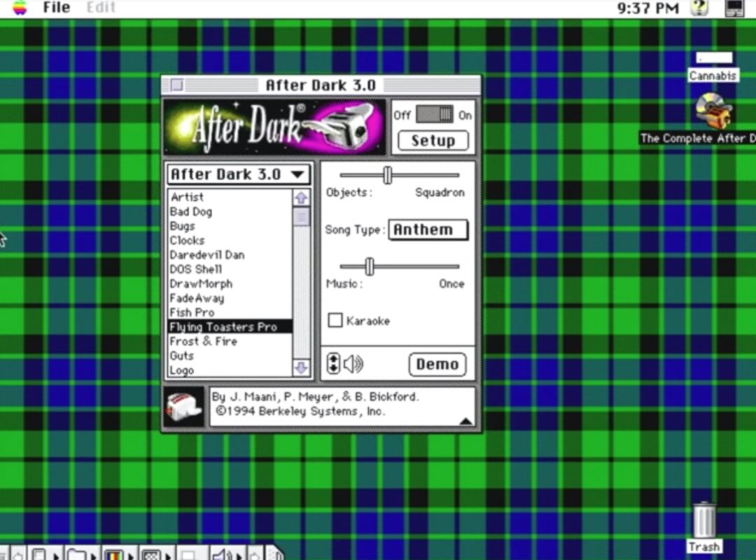Select Frost & Fire in the module list
Screen dimensions: 756x560
pos(230,341)
